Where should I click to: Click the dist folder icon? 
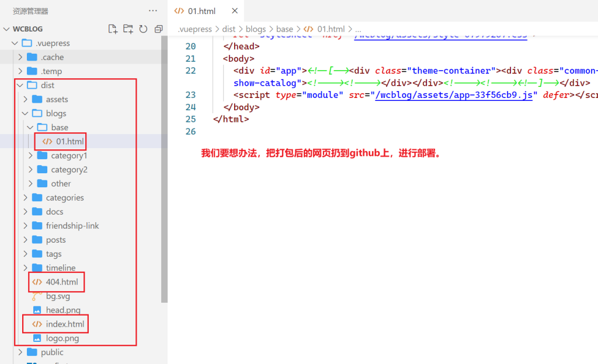pos(32,85)
